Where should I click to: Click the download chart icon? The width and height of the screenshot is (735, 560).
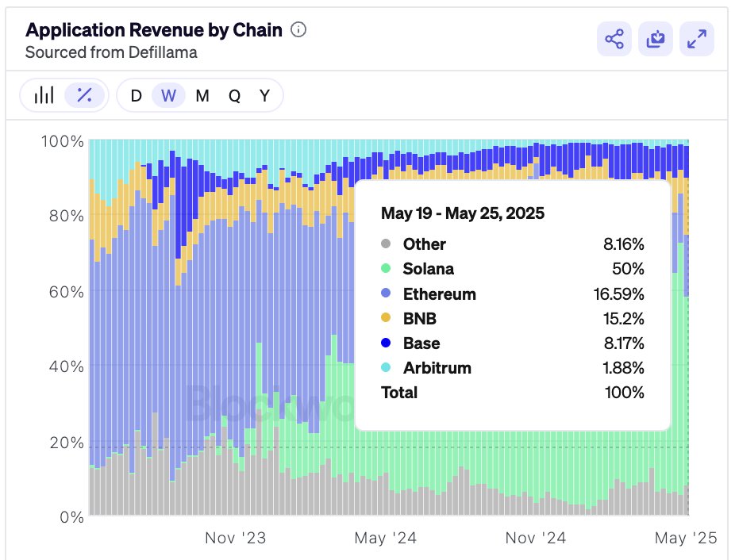(x=655, y=38)
